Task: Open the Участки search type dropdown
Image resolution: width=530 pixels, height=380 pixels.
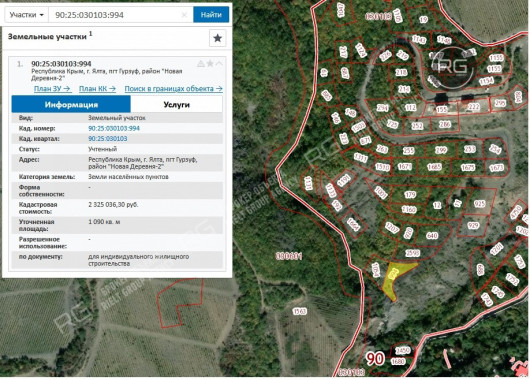Action: pyautogui.click(x=26, y=15)
